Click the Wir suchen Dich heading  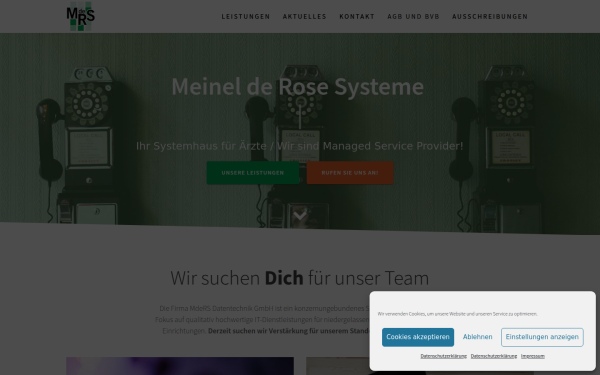(300, 278)
